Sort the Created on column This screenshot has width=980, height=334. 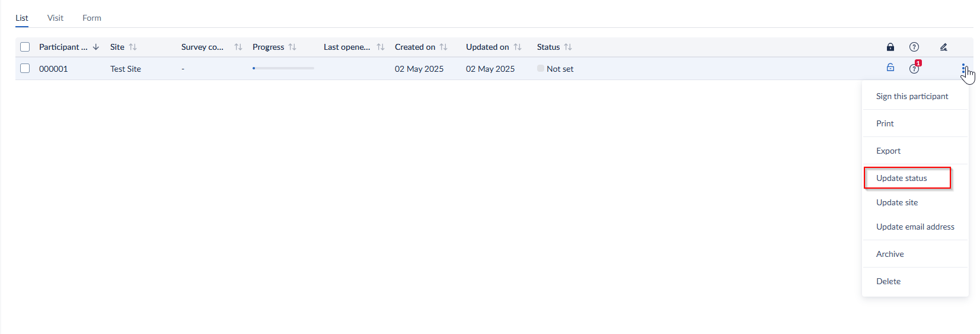[x=443, y=47]
